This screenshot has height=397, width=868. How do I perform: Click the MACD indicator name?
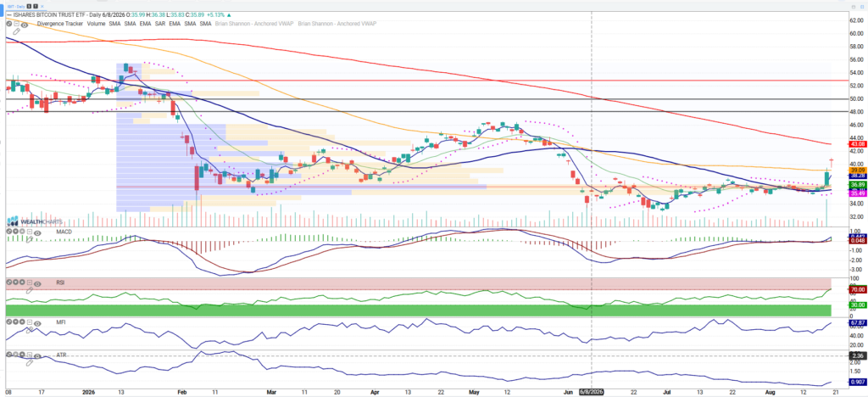64,232
